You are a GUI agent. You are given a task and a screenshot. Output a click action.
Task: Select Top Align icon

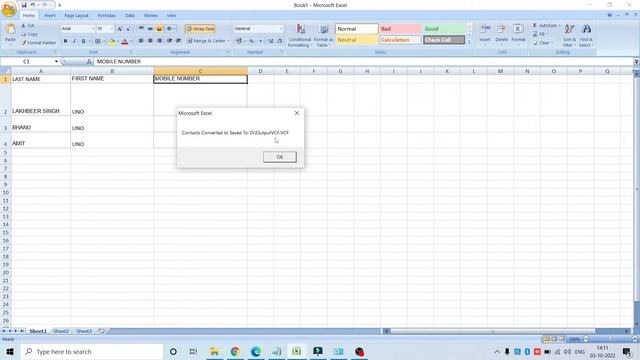(141, 29)
